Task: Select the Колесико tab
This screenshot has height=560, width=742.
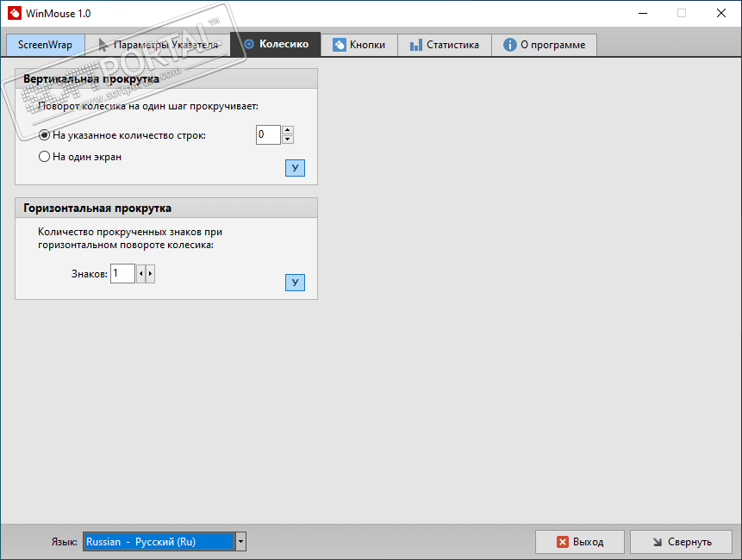Action: pos(276,44)
